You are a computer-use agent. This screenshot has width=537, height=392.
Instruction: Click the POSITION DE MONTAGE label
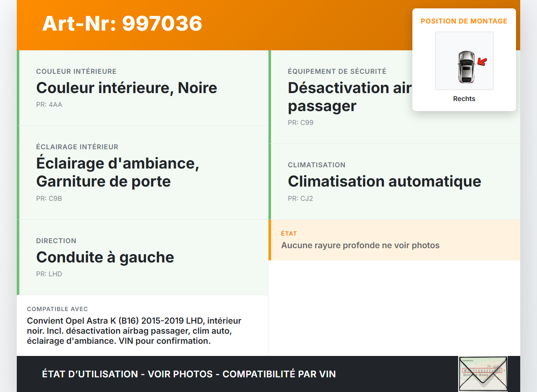click(464, 21)
